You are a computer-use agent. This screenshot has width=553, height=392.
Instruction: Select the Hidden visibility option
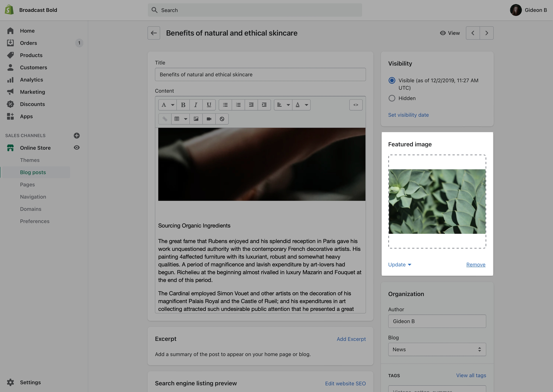(x=392, y=98)
